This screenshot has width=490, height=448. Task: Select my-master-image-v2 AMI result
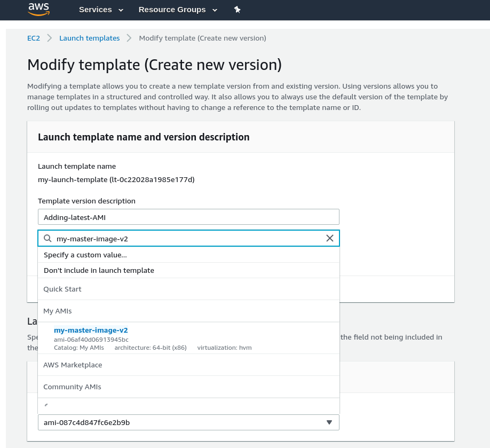coord(91,330)
